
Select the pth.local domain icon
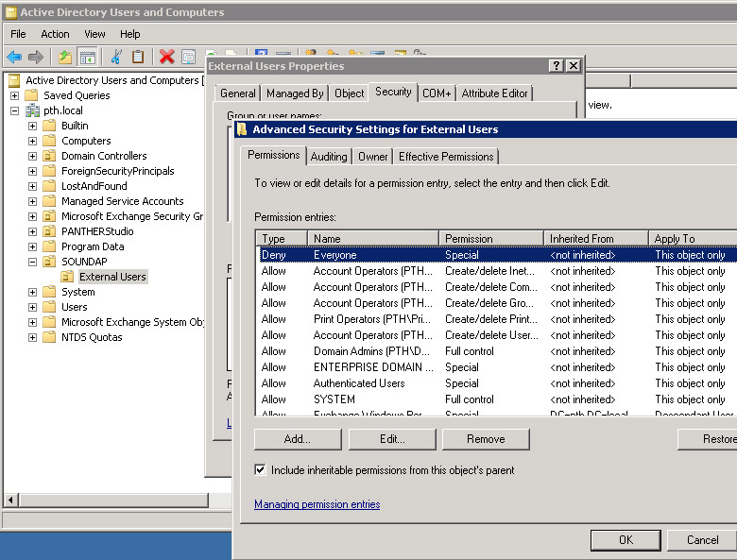(32, 110)
